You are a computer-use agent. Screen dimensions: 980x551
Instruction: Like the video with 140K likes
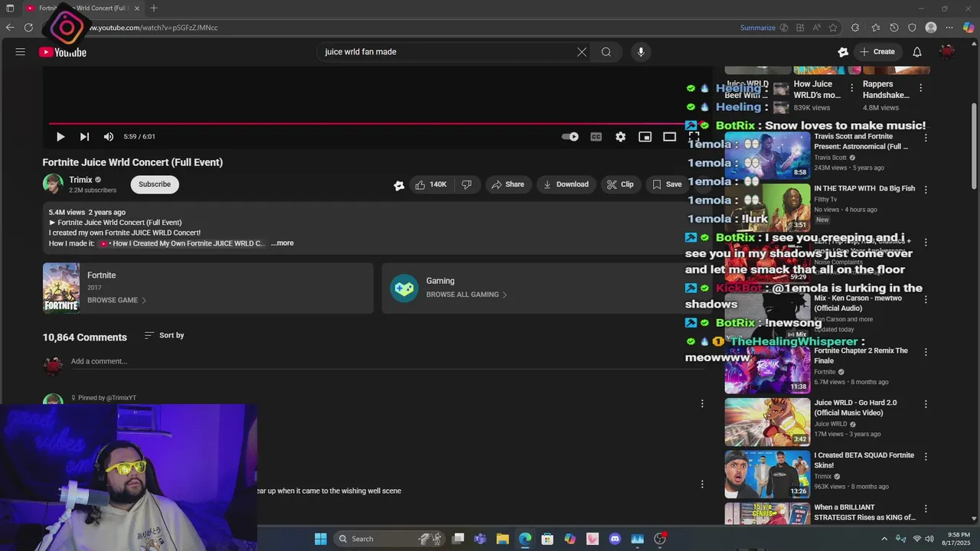[x=430, y=184]
